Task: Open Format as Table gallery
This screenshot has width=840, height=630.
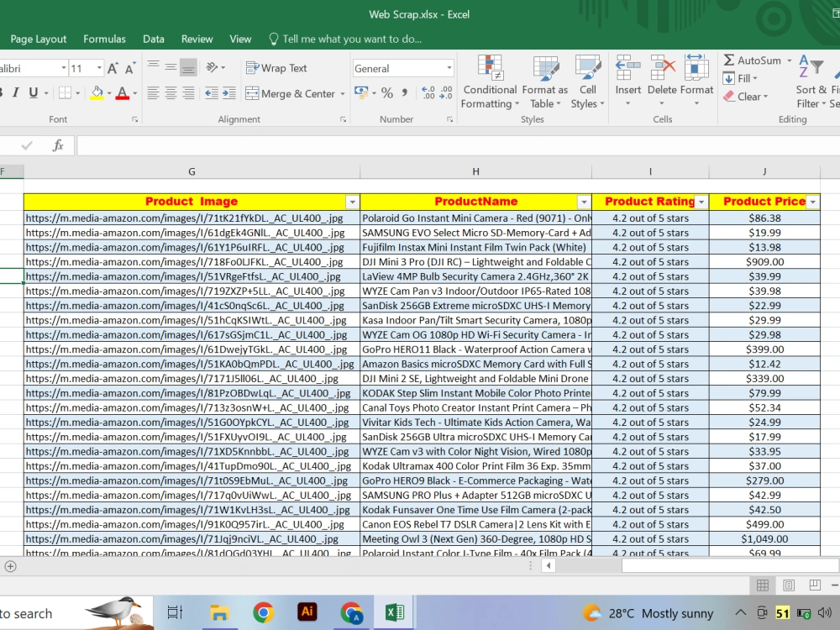Action: [x=545, y=82]
